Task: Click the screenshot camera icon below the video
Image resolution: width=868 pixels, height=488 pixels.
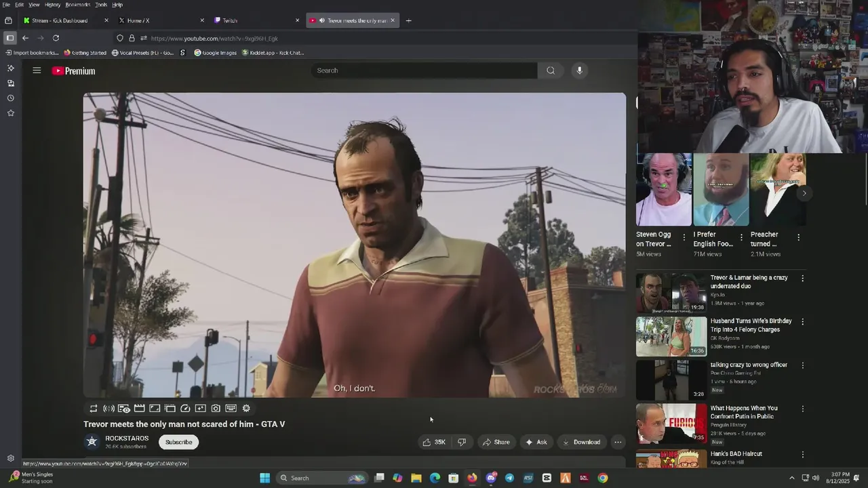Action: (x=216, y=409)
